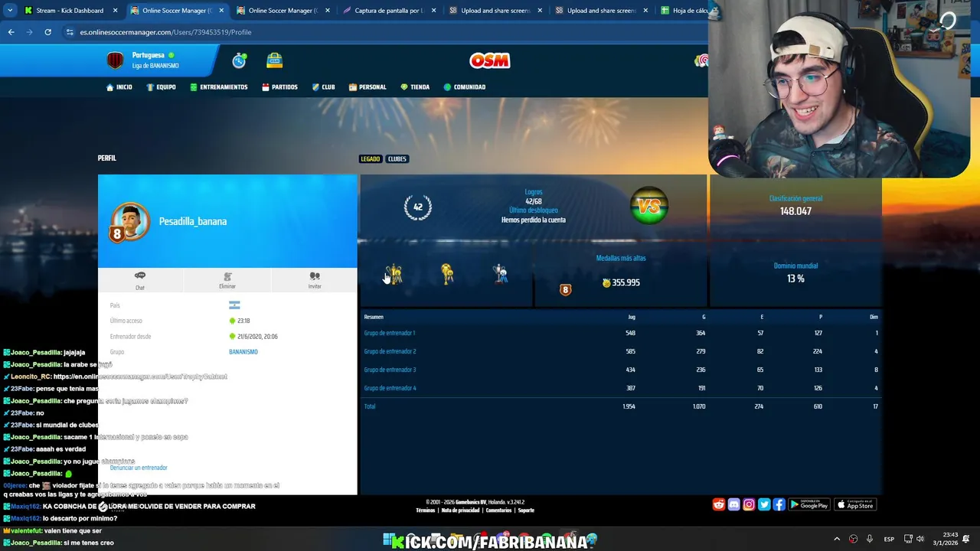Image resolution: width=980 pixels, height=551 pixels.
Task: Open Grupo de entrenador 4 row
Action: (621, 388)
